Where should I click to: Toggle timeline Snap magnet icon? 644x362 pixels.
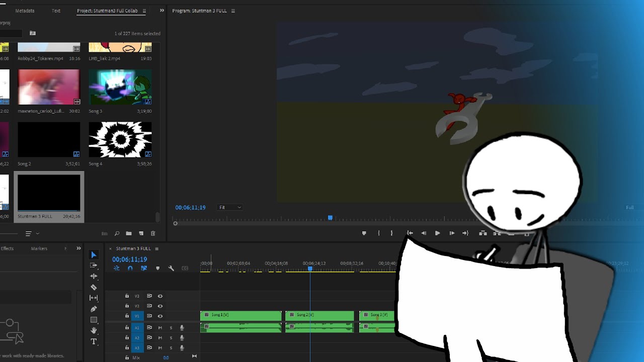[x=130, y=268]
